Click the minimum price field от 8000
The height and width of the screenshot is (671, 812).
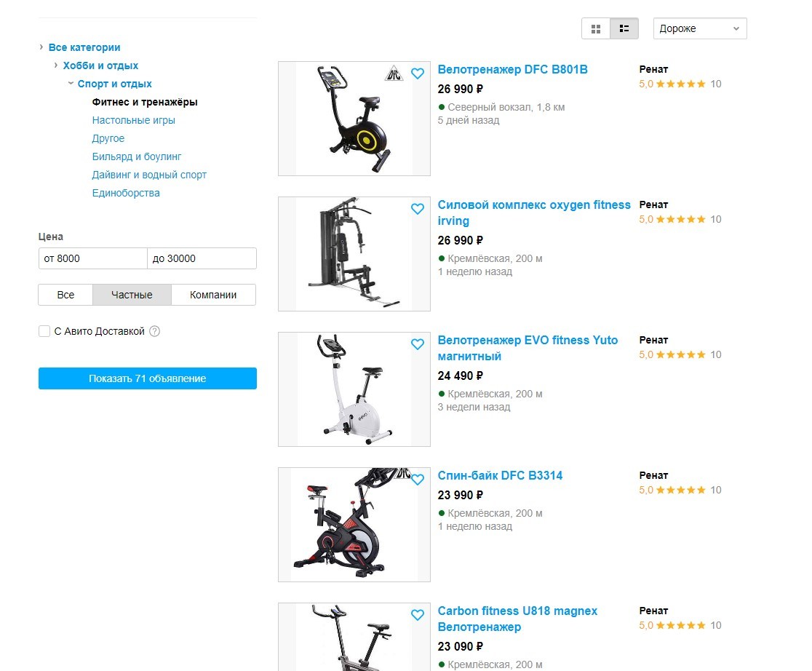pyautogui.click(x=92, y=258)
